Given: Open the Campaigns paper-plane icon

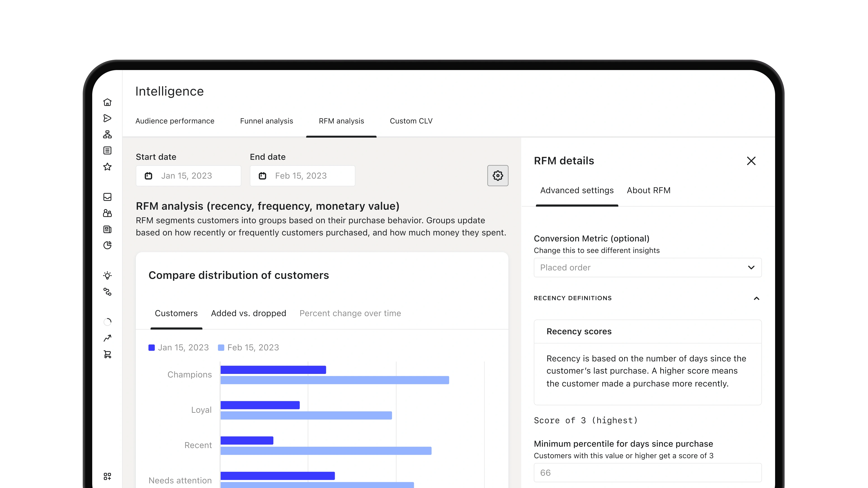Looking at the screenshot, I should coord(107,118).
